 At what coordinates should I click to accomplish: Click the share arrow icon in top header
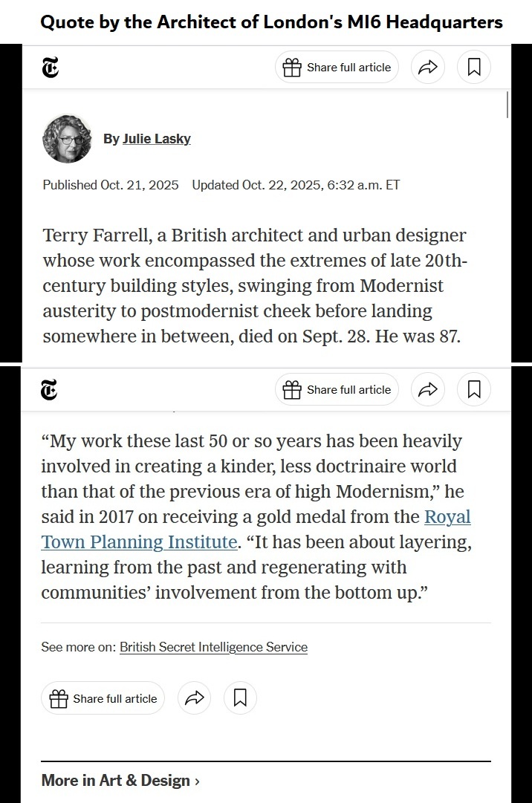[x=427, y=68]
